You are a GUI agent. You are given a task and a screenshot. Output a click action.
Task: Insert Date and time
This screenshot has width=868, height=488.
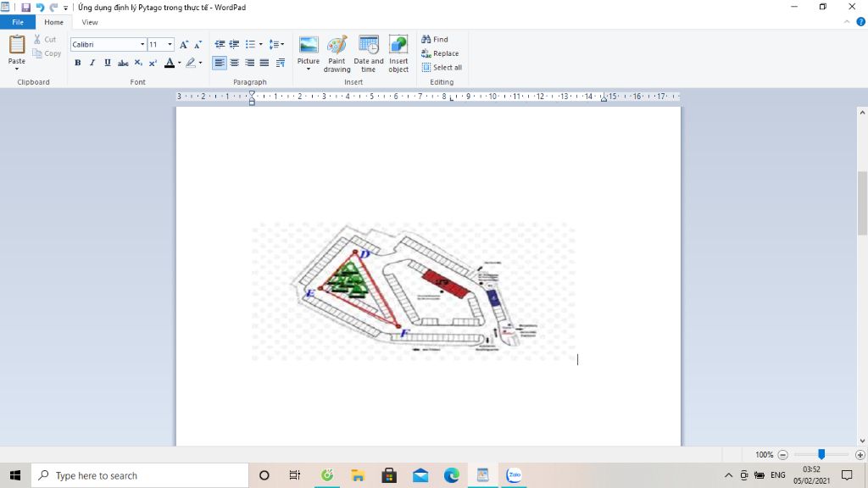coord(368,53)
